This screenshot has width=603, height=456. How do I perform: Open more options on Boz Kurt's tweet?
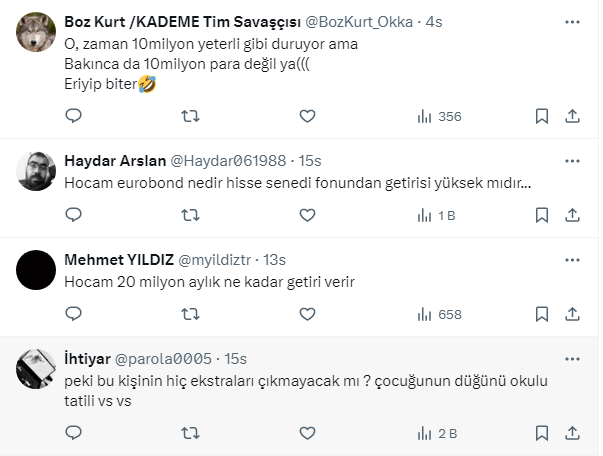pyautogui.click(x=571, y=21)
